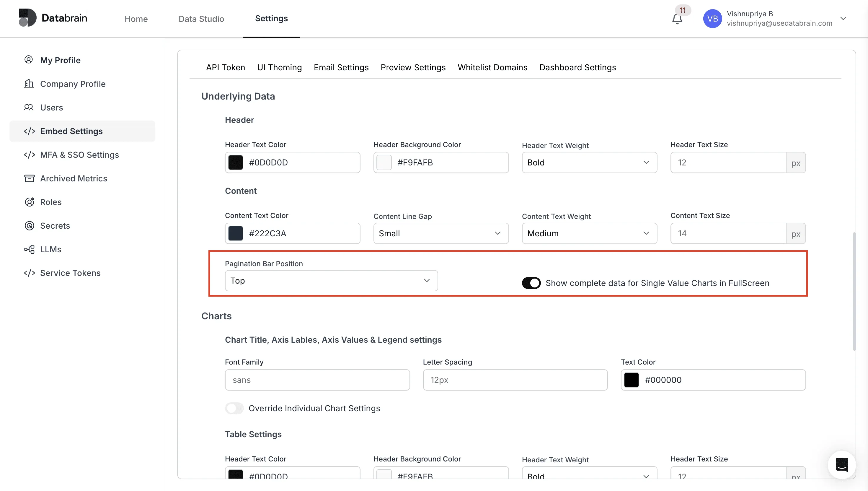Click the Embed Settings code icon
Image resolution: width=868 pixels, height=491 pixels.
point(29,131)
